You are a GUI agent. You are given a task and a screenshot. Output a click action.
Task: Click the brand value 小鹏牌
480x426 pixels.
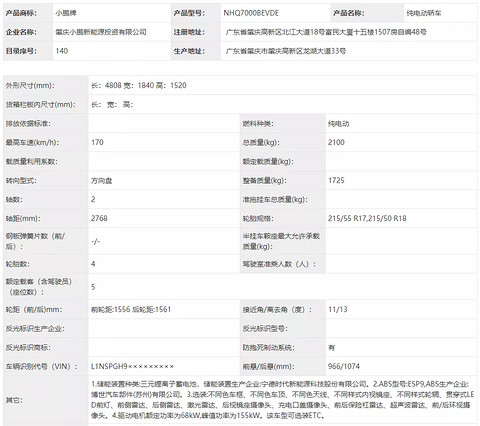pos(66,13)
